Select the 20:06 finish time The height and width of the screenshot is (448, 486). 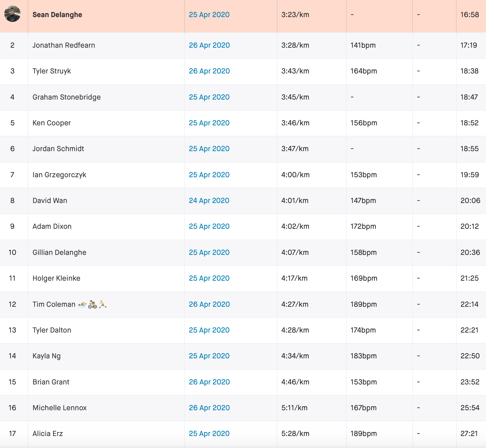pyautogui.click(x=470, y=201)
